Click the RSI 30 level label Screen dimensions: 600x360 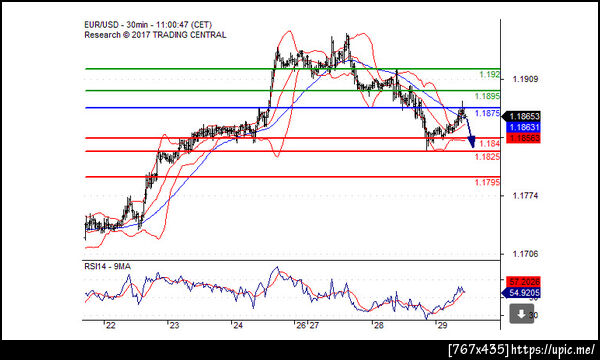534,315
